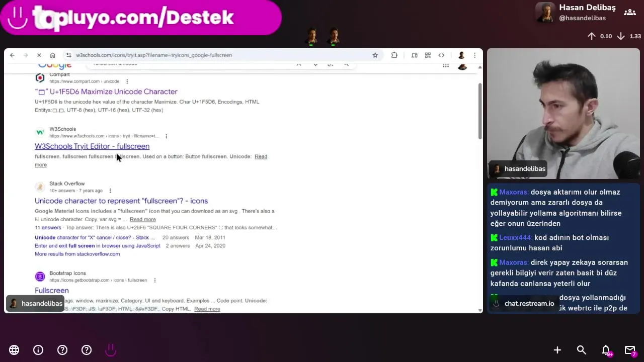Screen dimensions: 644x362
Task: Bookmark the page with the star icon
Action: coord(375,55)
